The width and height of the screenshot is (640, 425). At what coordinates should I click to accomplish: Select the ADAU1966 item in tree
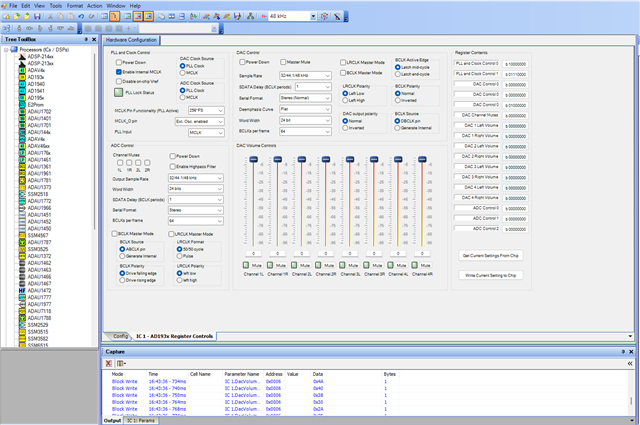[39, 208]
